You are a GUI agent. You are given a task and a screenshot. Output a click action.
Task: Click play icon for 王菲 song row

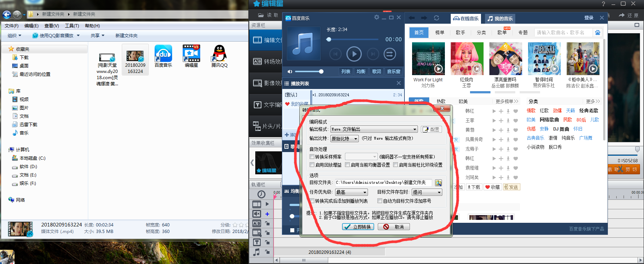click(x=494, y=121)
